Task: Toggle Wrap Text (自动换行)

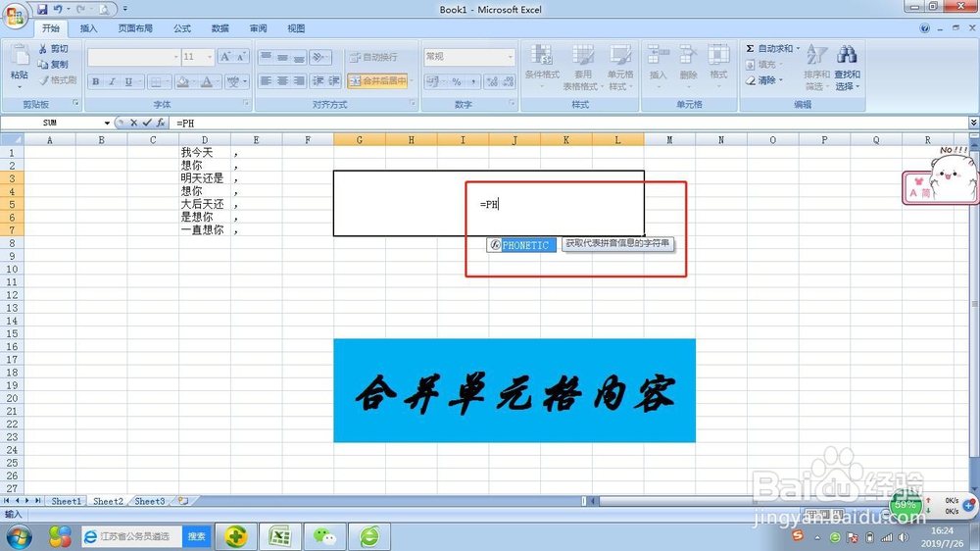Action: 373,57
